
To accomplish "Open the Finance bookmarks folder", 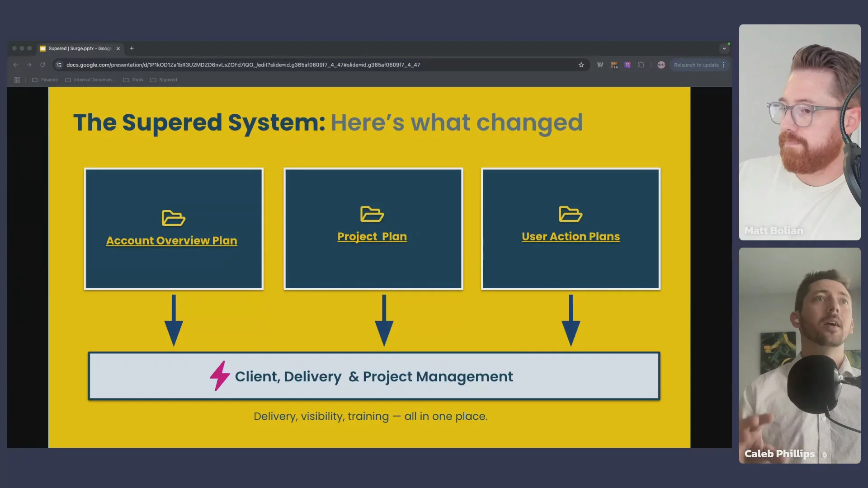I will click(x=45, y=80).
